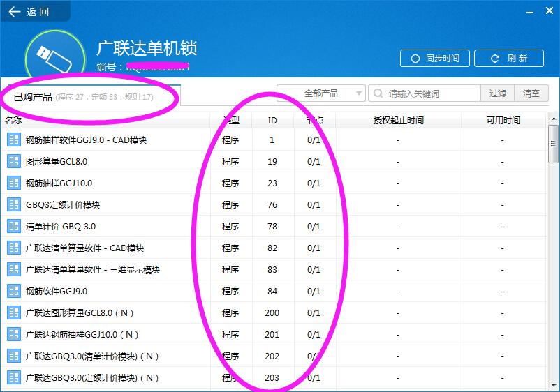Click icon for 钢筋软件GGJ9.0

pos(14,291)
